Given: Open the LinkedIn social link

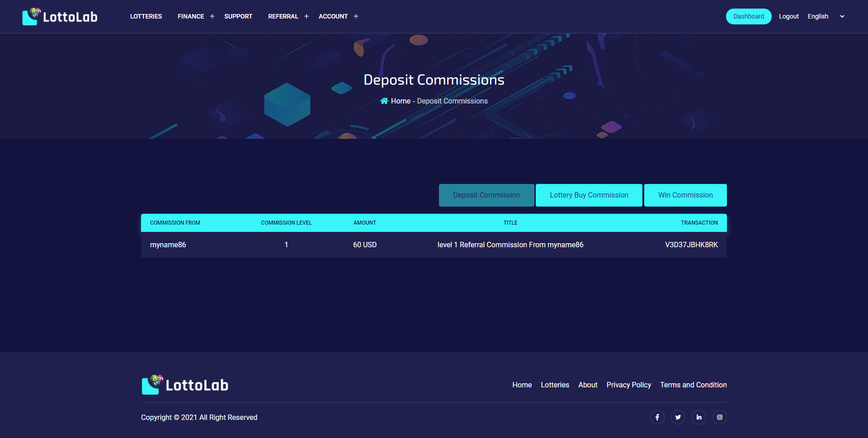Looking at the screenshot, I should pyautogui.click(x=698, y=417).
